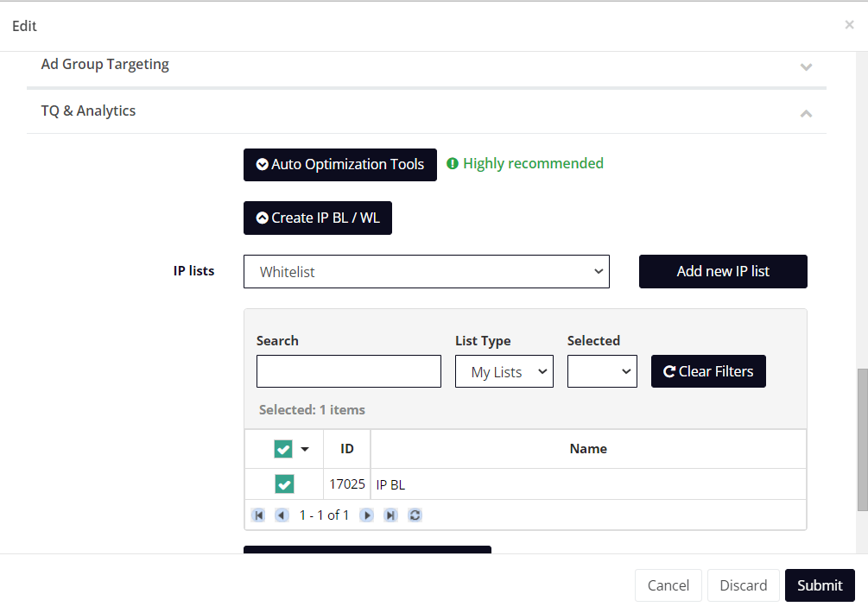Image resolution: width=868 pixels, height=613 pixels.
Task: Click the Discard button
Action: pos(744,585)
